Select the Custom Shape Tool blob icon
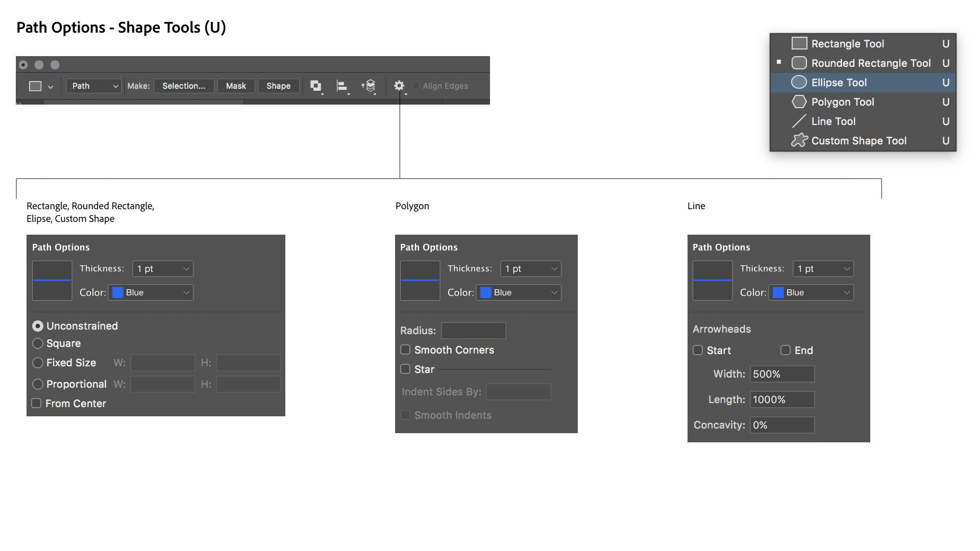Screen dimensions: 980x551 tap(799, 140)
